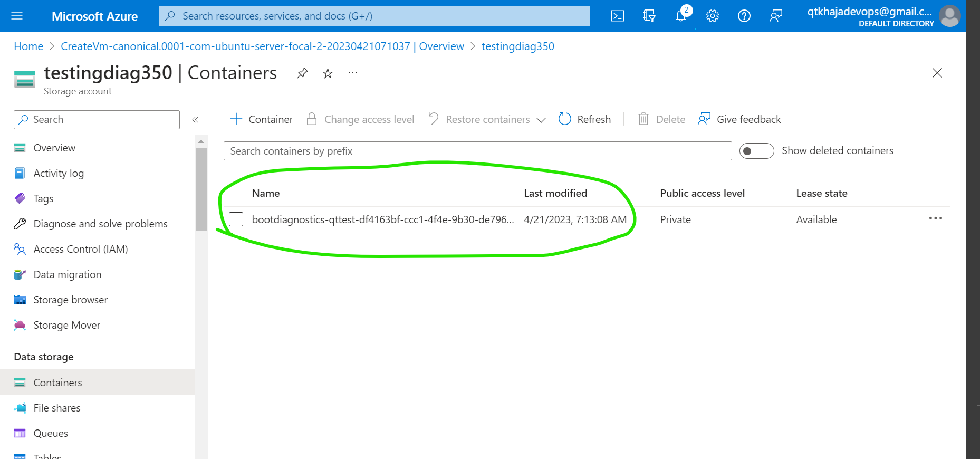Mark testingdiag350 as a favorite with the star
Image resolution: width=980 pixels, height=459 pixels.
[x=328, y=73]
